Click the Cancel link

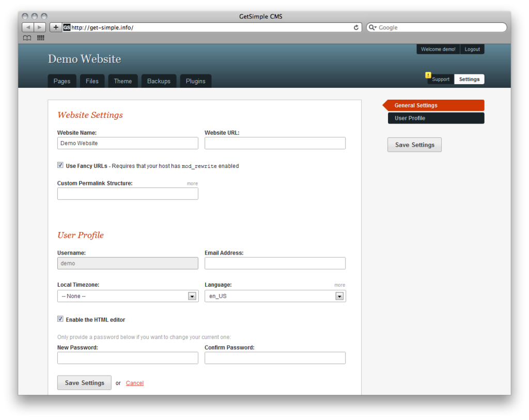pos(134,383)
